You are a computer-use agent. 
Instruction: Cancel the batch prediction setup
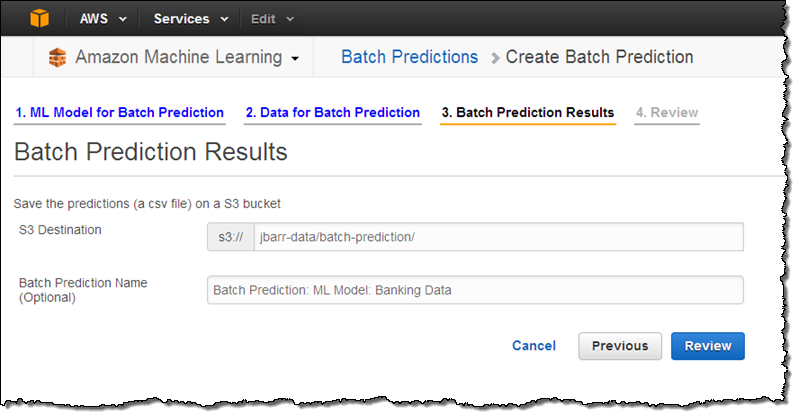pyautogui.click(x=533, y=346)
